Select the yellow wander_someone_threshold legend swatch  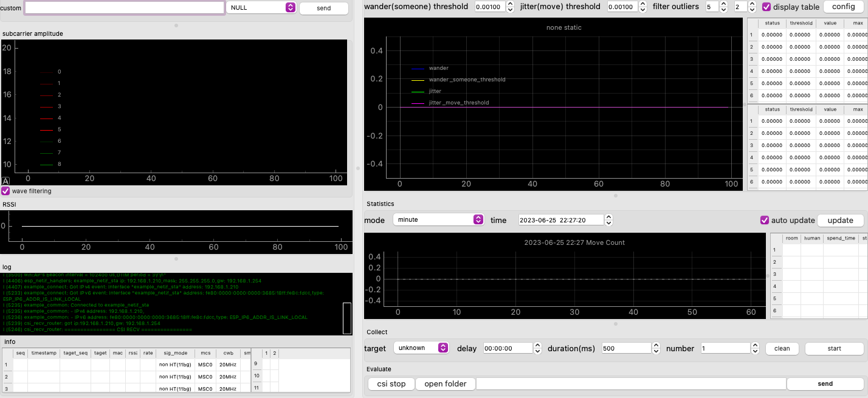pos(418,79)
